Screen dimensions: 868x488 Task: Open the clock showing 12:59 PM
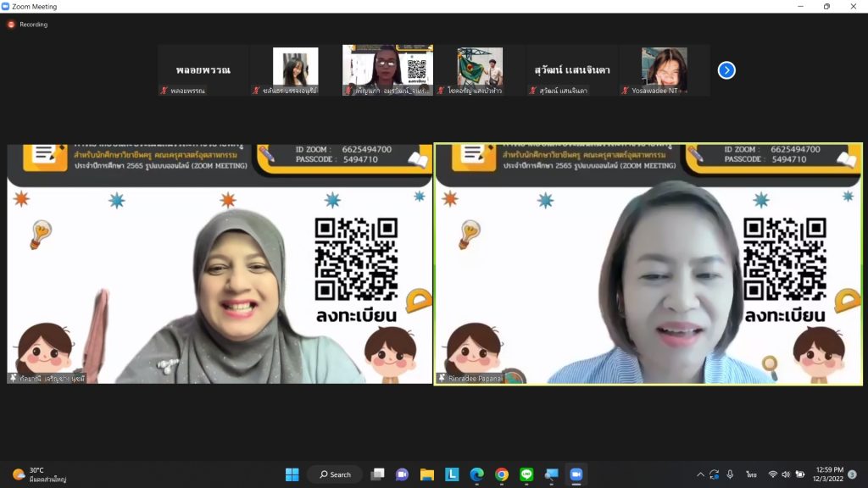click(x=827, y=474)
